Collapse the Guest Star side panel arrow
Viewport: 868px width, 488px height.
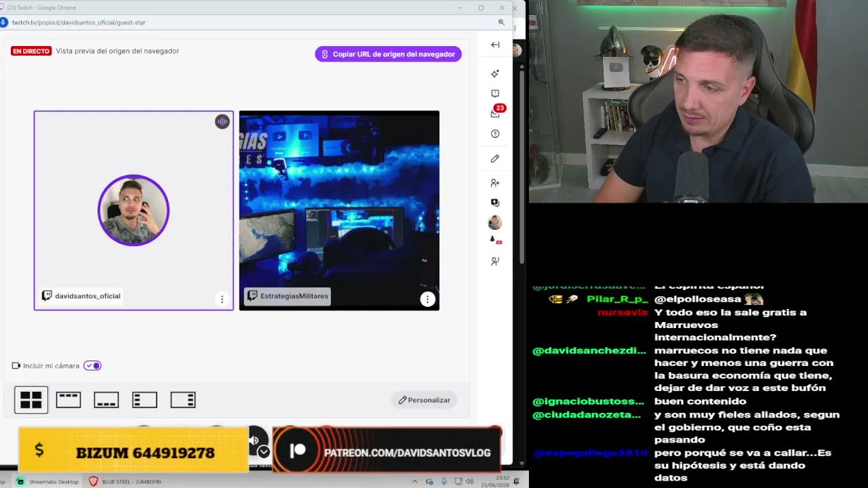click(x=495, y=45)
